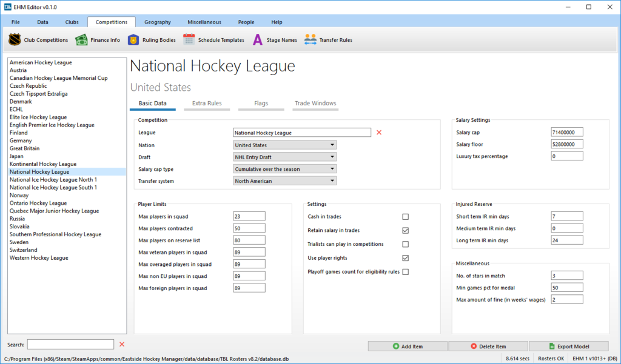The width and height of the screenshot is (621, 364).
Task: Click the Delete Item button
Action: (488, 346)
